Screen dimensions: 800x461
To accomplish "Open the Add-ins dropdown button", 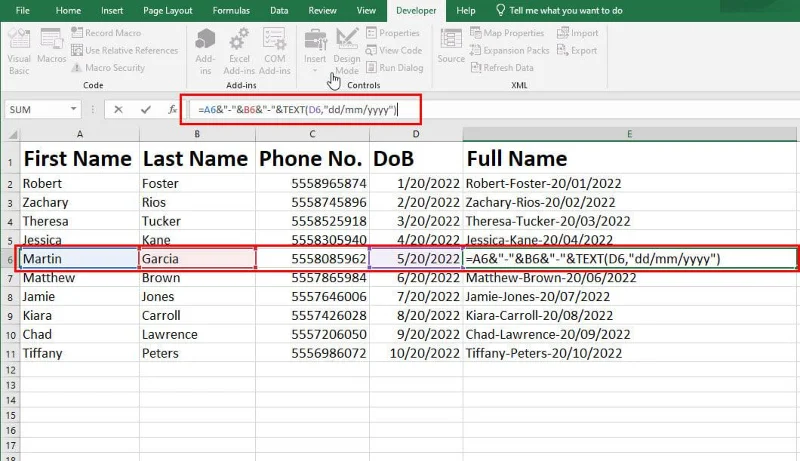I will [x=205, y=50].
